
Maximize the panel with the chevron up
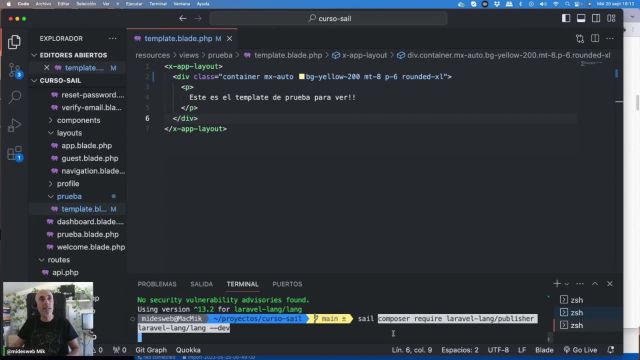tap(595, 284)
